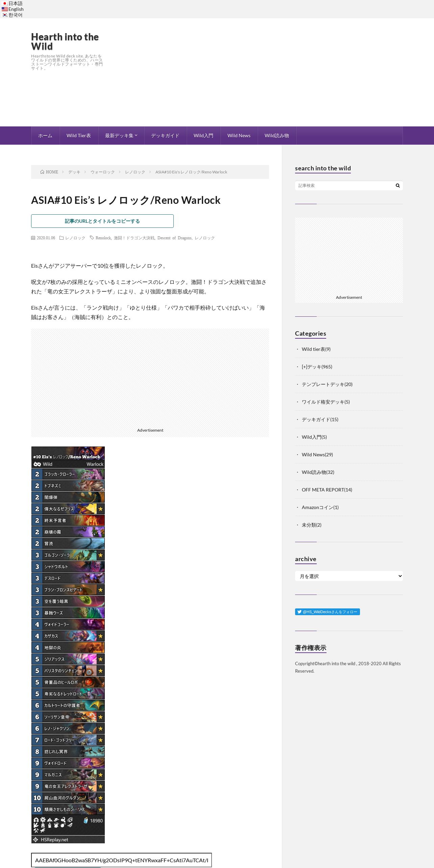The width and height of the screenshot is (434, 868).
Task: Click the star on 頽廃させしものン=ゾス row
Action: click(100, 810)
